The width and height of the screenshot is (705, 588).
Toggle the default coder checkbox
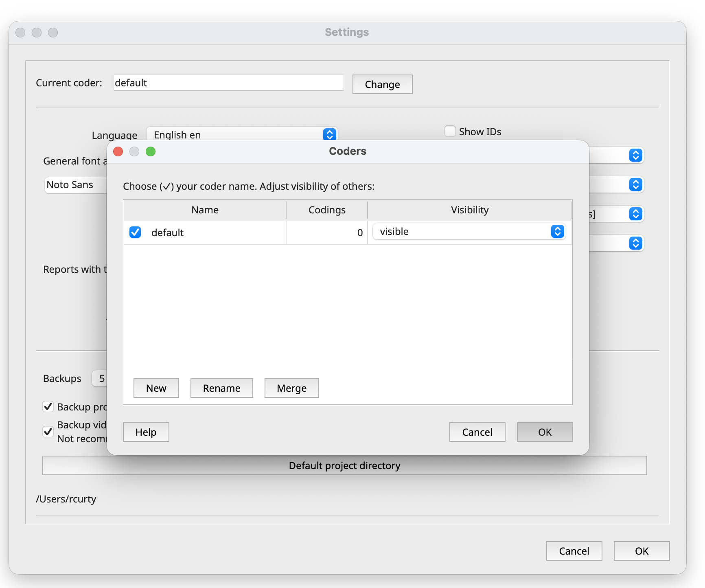pyautogui.click(x=135, y=232)
